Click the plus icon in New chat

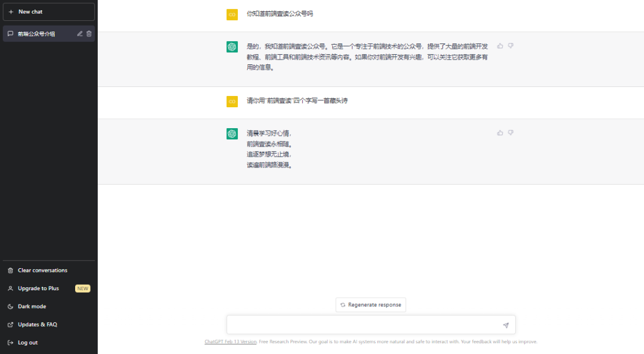(x=11, y=12)
